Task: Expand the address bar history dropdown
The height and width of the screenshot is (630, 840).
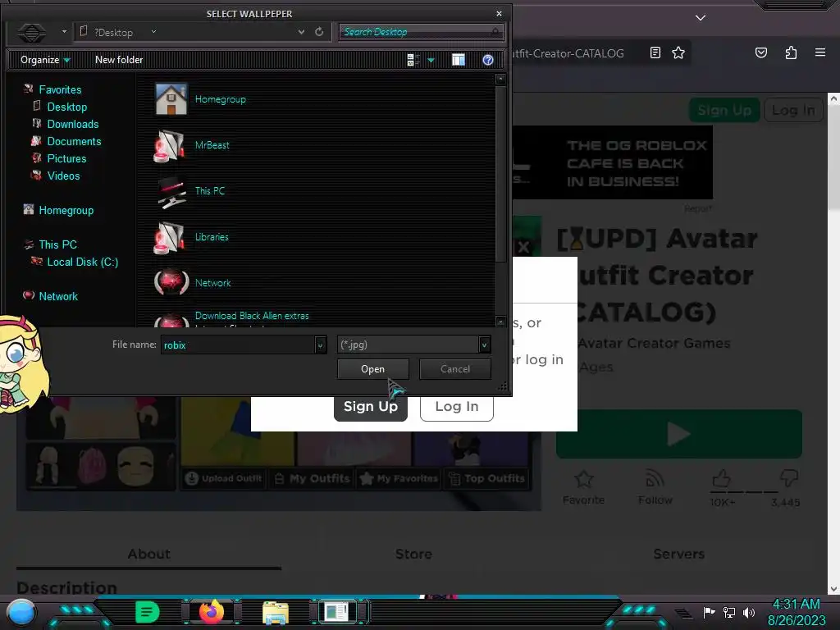Action: tap(301, 32)
